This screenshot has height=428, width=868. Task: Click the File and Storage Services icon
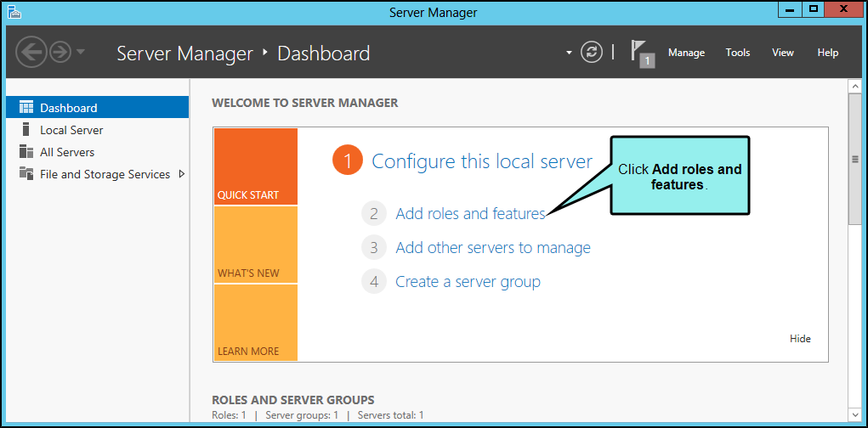click(26, 173)
